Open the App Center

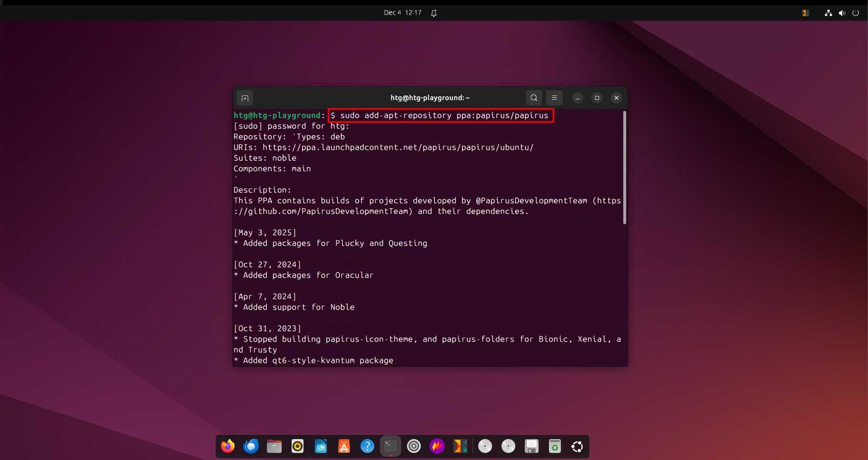pos(344,446)
